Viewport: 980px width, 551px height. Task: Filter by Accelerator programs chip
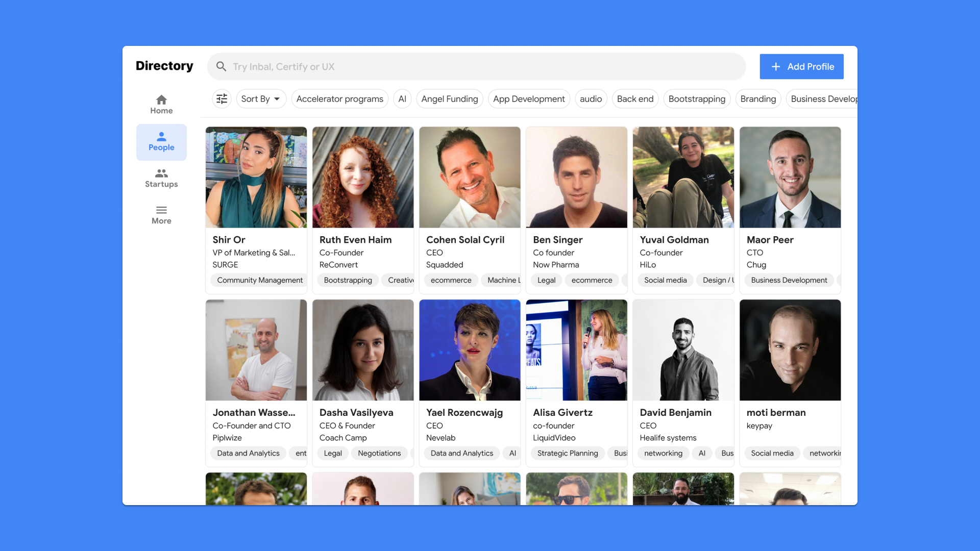pyautogui.click(x=339, y=99)
